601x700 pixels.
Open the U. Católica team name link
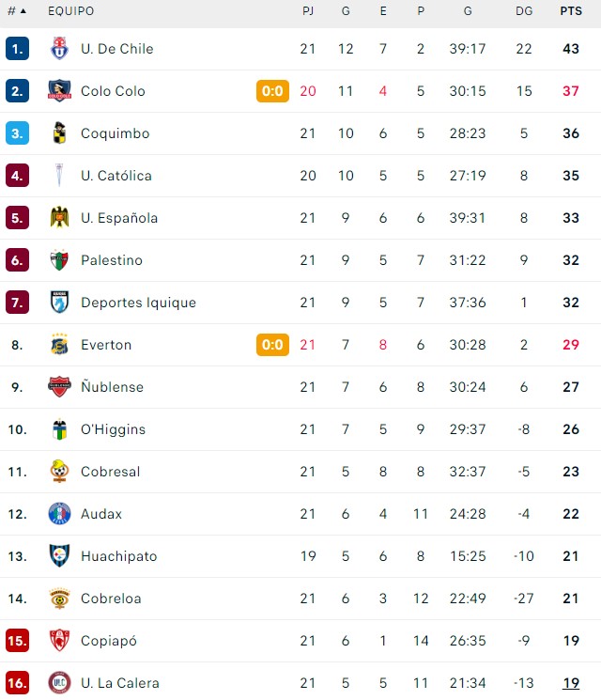pyautogui.click(x=116, y=176)
